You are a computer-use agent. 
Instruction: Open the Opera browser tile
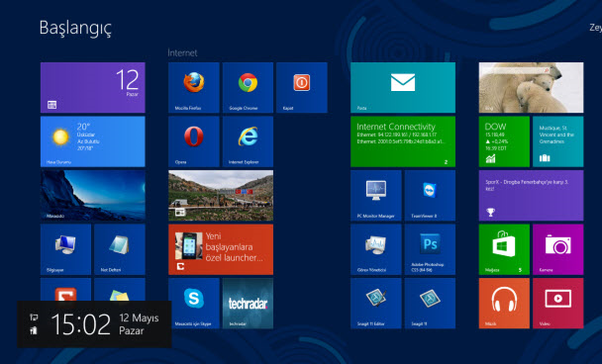point(194,141)
